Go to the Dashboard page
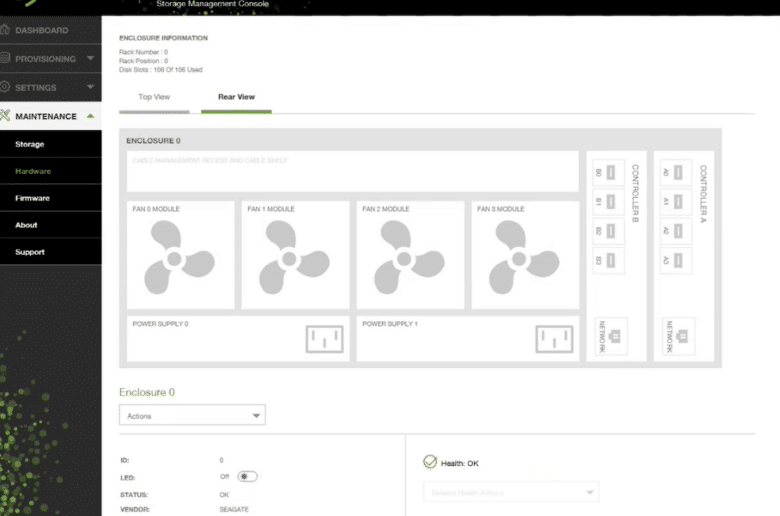This screenshot has width=780, height=516. pyautogui.click(x=42, y=30)
